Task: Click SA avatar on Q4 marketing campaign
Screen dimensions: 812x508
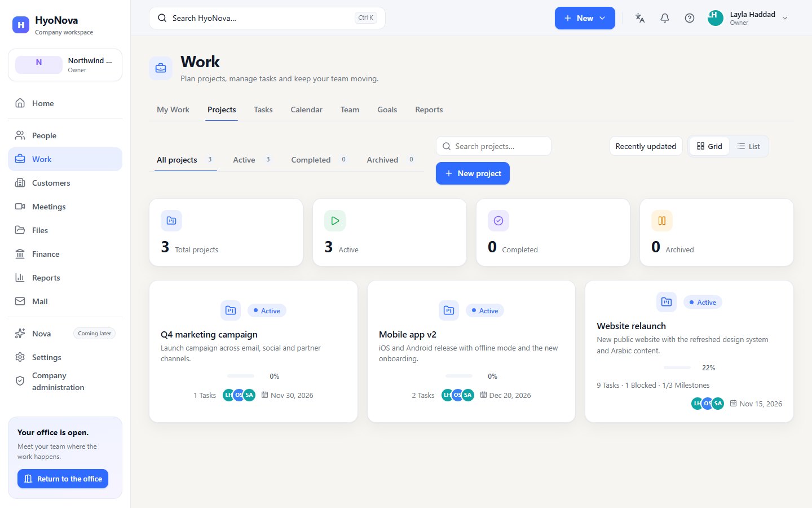Action: (x=249, y=395)
